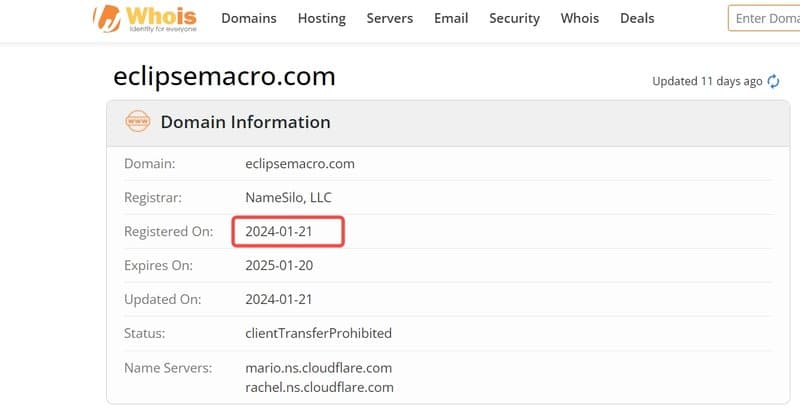The width and height of the screenshot is (800, 412).
Task: Open the Email menu
Action: 451,18
